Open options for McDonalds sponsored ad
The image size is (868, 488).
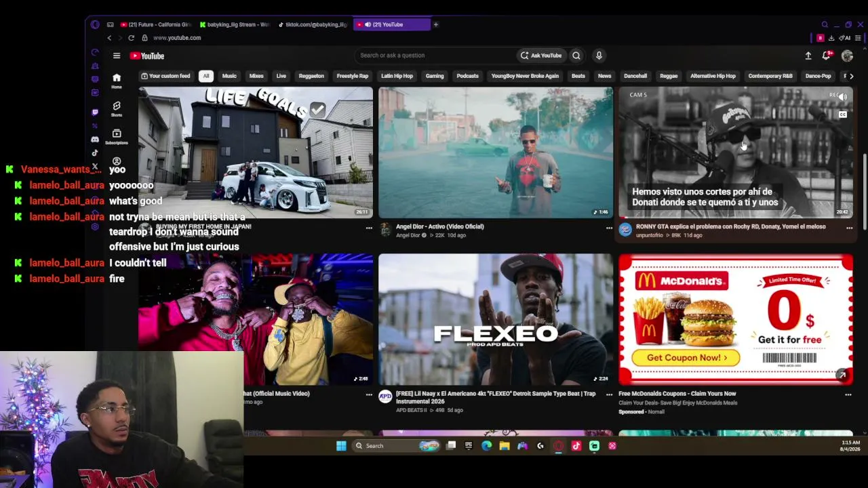[848, 394]
